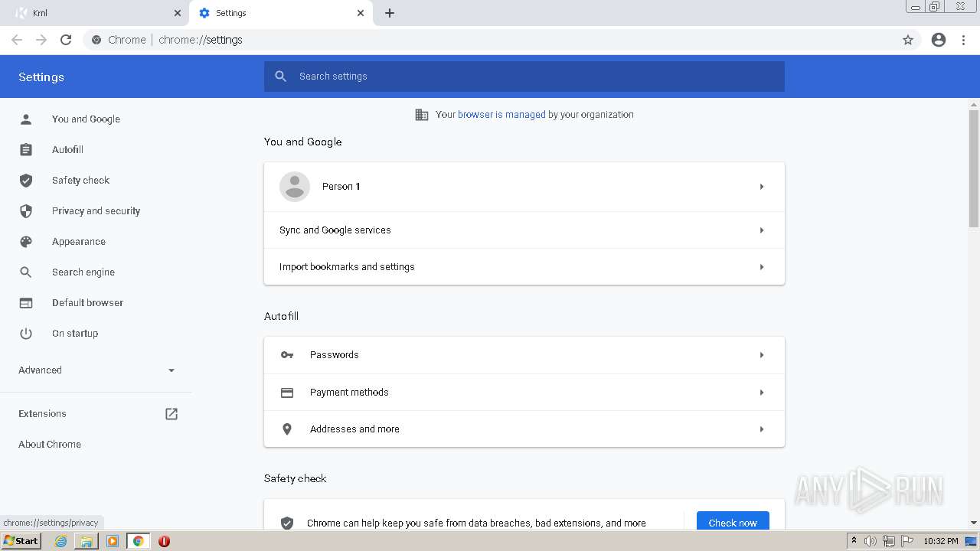This screenshot has width=980, height=551.
Task: Click the back navigation arrow
Action: click(x=17, y=40)
